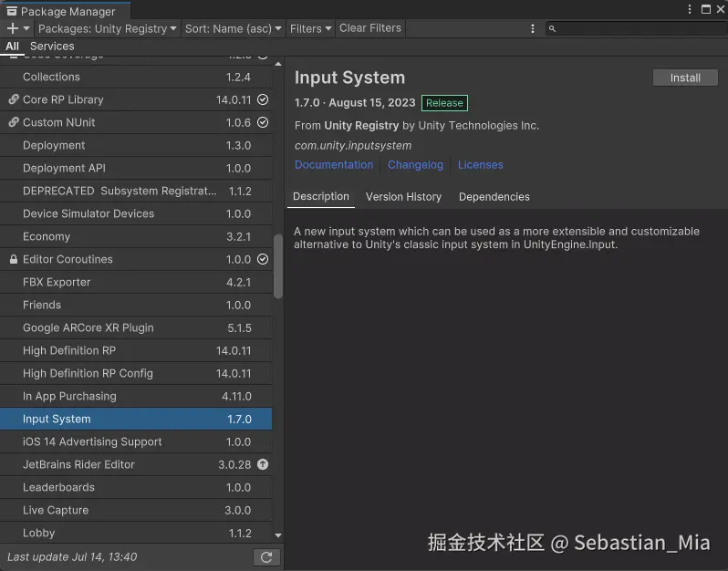Screen dimensions: 728x571
Task: Open the Documentation link
Action: tap(334, 165)
